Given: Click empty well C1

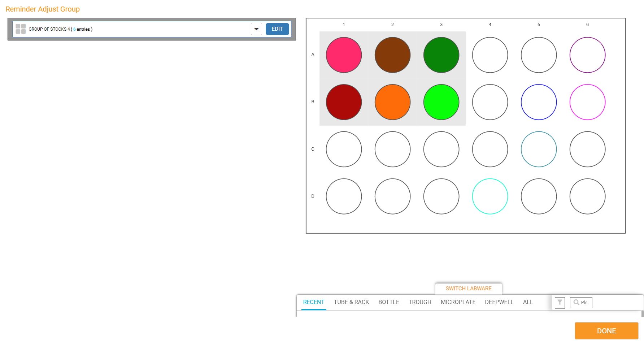Looking at the screenshot, I should (x=344, y=149).
